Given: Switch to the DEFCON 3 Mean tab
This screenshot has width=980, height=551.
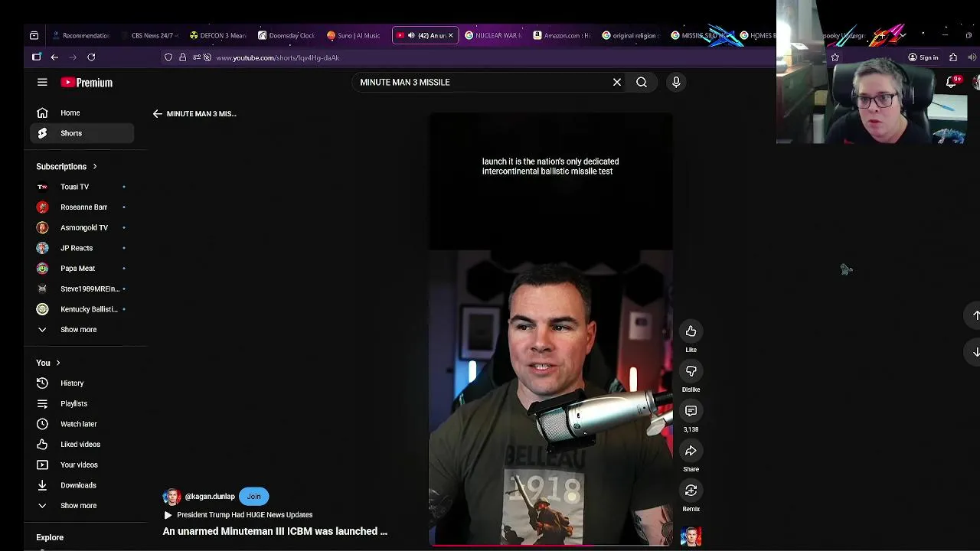Looking at the screenshot, I should point(218,35).
